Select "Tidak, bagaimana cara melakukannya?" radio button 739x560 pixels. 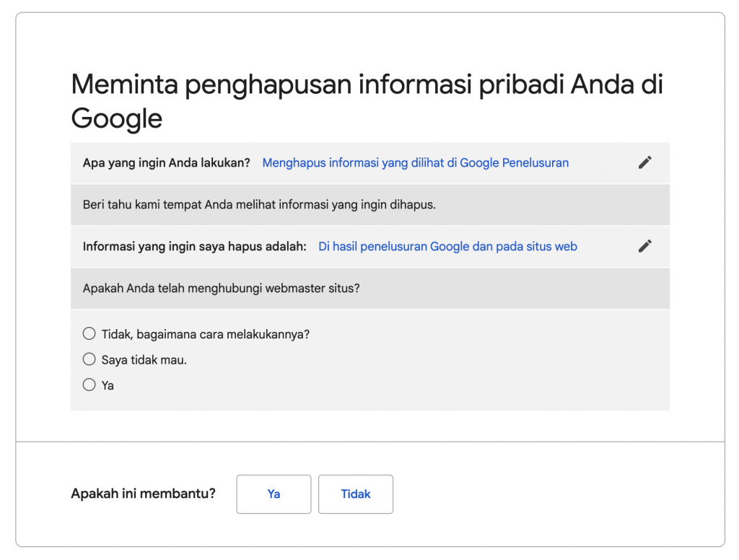click(x=89, y=333)
